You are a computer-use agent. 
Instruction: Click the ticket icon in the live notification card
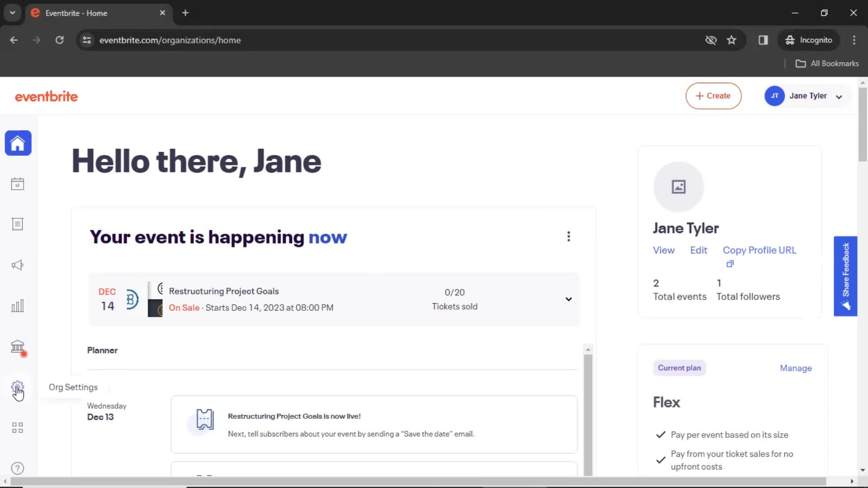click(x=204, y=419)
